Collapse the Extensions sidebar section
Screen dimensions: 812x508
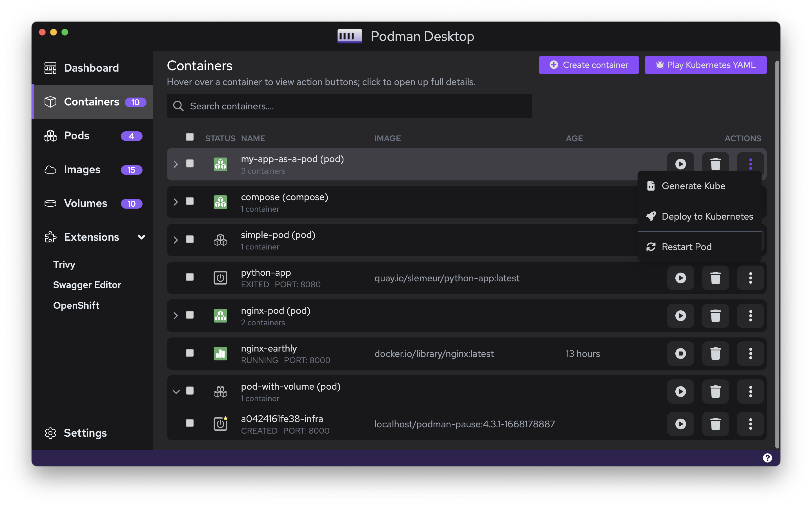(141, 237)
